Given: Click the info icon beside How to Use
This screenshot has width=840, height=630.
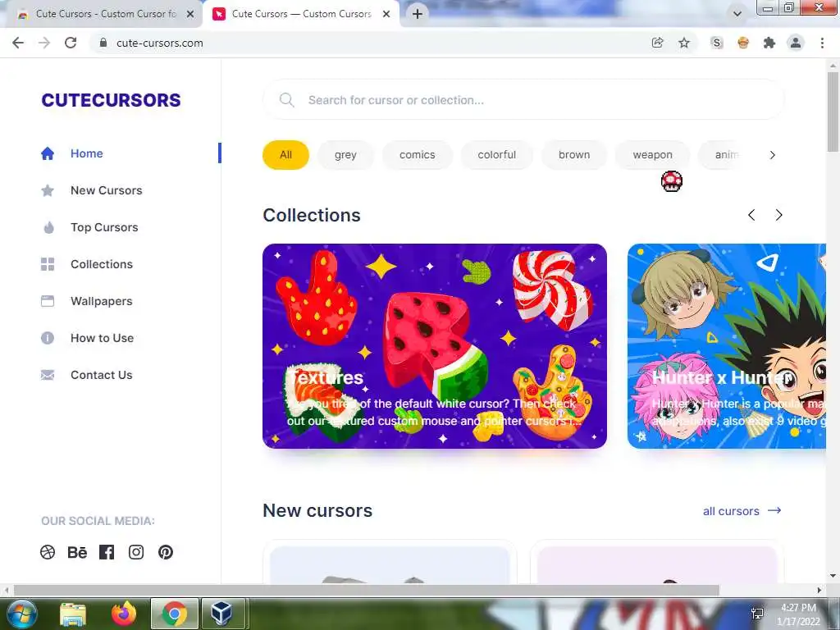Looking at the screenshot, I should pos(48,338).
